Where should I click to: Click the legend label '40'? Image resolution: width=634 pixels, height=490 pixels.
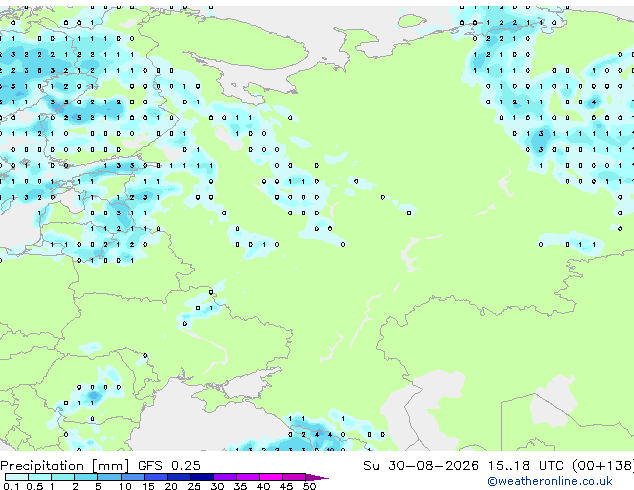pos(263,486)
